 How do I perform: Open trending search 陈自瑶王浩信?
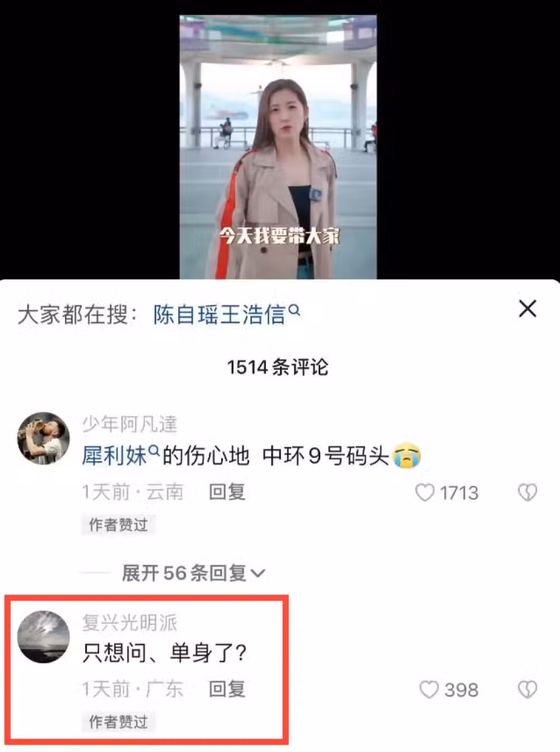pyautogui.click(x=220, y=315)
